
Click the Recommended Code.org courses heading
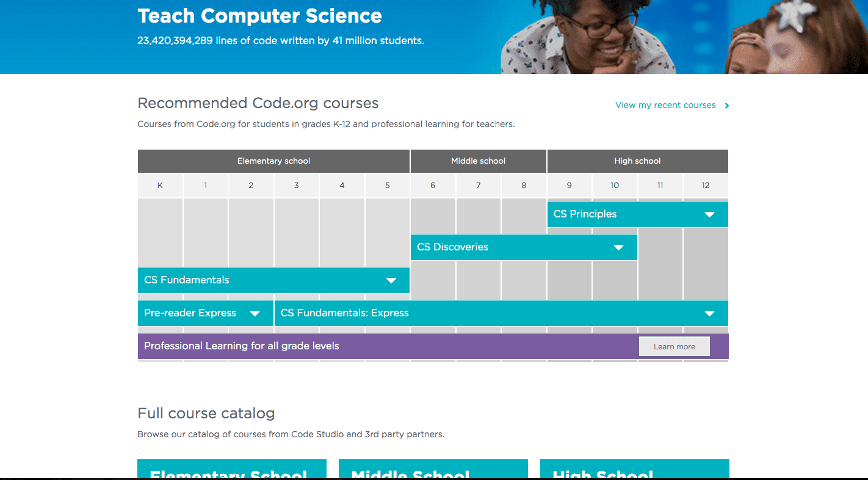click(258, 103)
